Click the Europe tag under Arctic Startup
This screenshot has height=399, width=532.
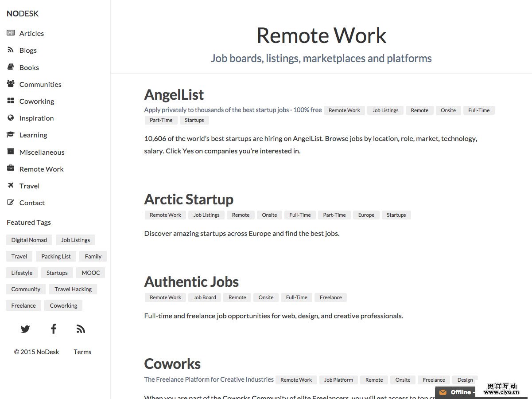tap(366, 215)
